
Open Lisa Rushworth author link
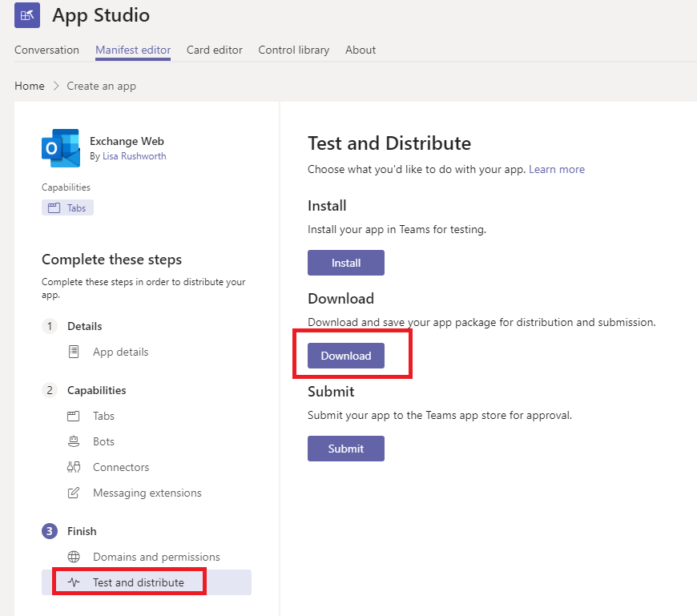[x=135, y=156]
